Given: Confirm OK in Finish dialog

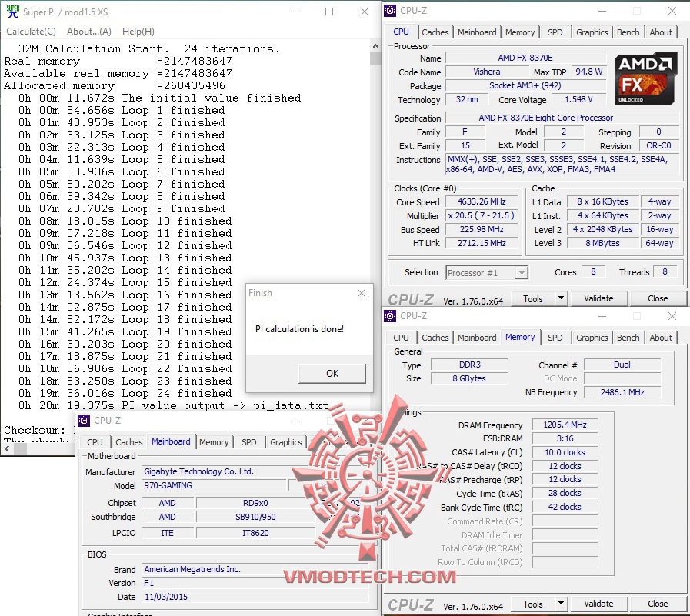Looking at the screenshot, I should [x=332, y=373].
